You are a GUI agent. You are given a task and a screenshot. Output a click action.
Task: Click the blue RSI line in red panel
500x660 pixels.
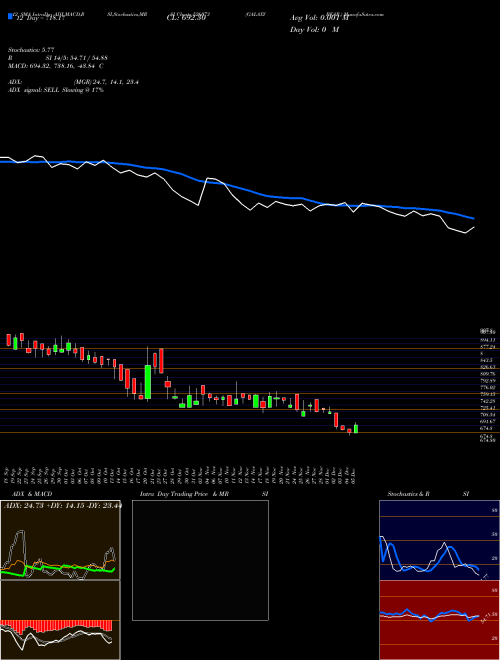pyautogui.click(x=429, y=614)
